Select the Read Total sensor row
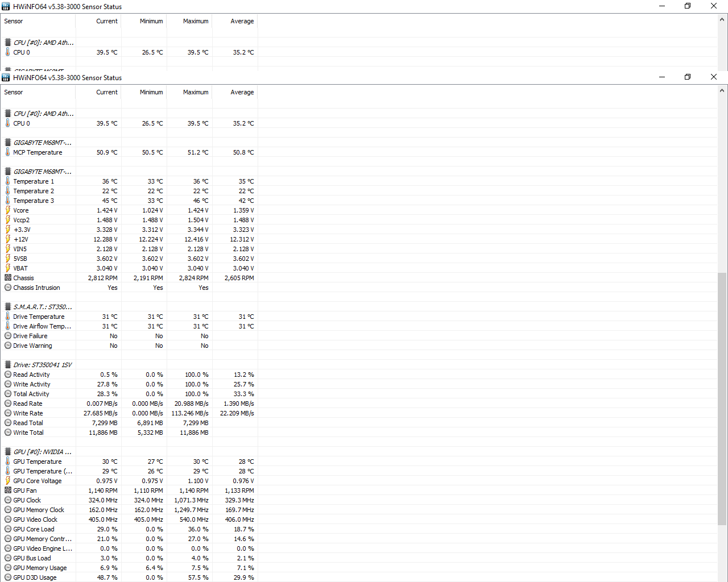Image resolution: width=728 pixels, height=582 pixels. (x=28, y=423)
